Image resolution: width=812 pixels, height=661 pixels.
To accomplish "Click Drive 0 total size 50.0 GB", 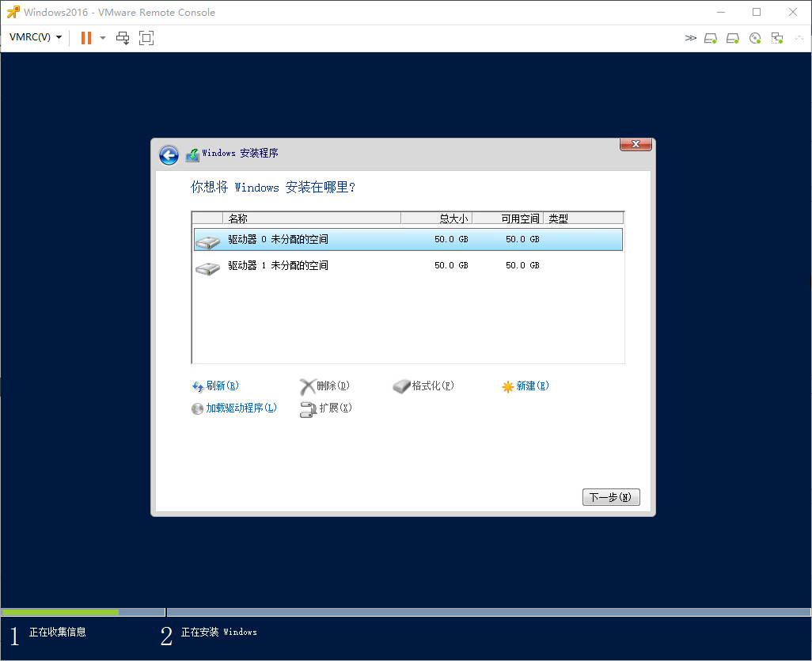I will [451, 239].
